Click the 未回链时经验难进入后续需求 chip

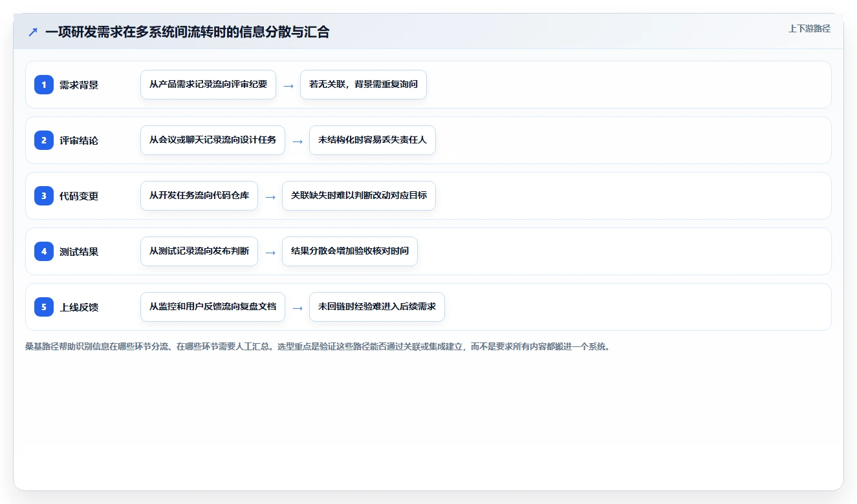[x=377, y=307]
